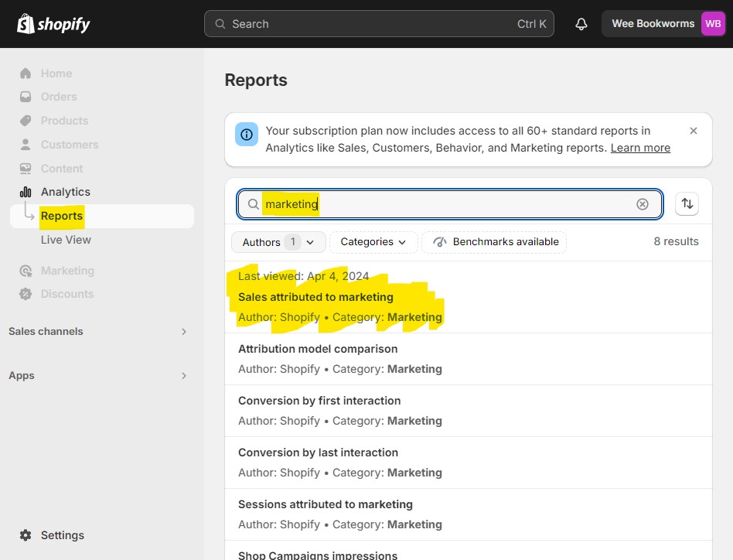Viewport: 733px width, 560px height.
Task: Dismiss the subscription plan banner
Action: click(x=694, y=131)
